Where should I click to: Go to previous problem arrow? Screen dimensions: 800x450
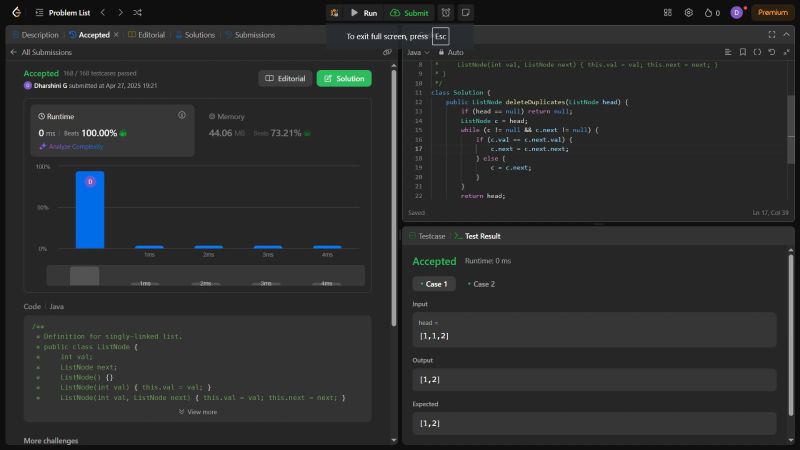coord(103,12)
